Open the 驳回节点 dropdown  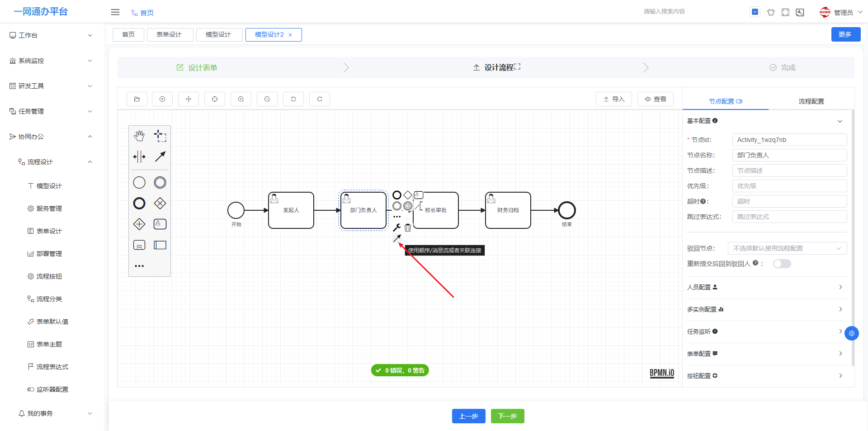pos(787,248)
